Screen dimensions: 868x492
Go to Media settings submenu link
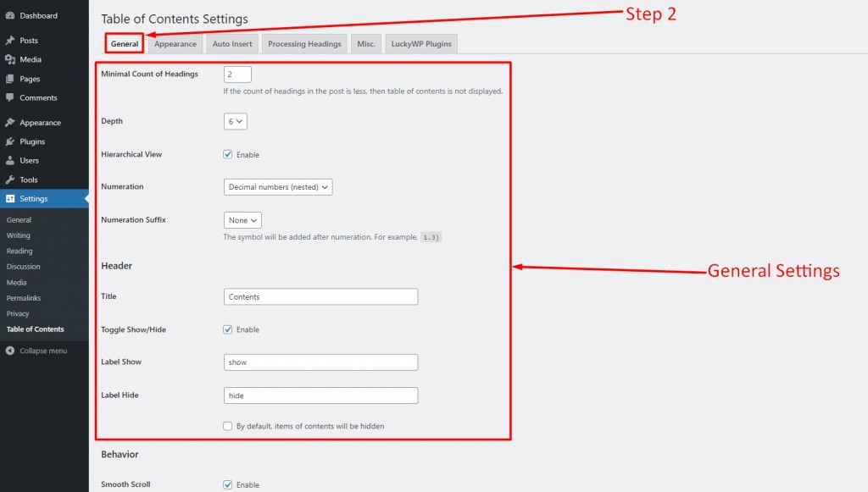click(x=17, y=282)
